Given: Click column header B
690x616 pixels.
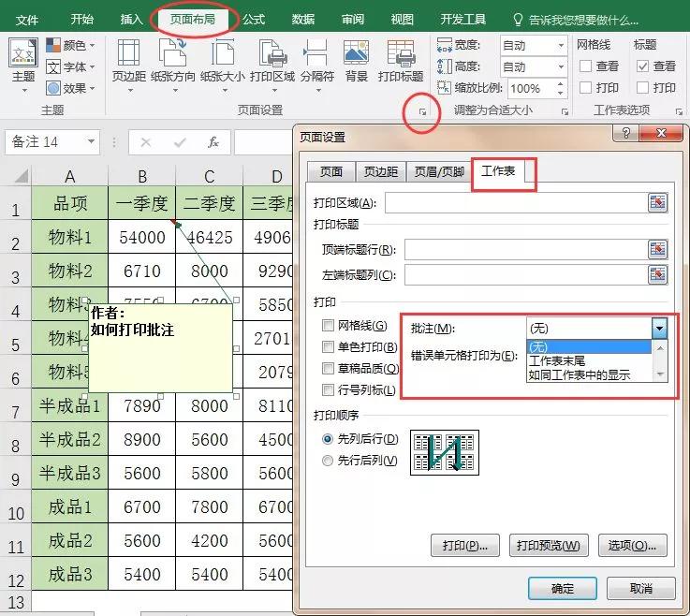Looking at the screenshot, I should (x=141, y=176).
